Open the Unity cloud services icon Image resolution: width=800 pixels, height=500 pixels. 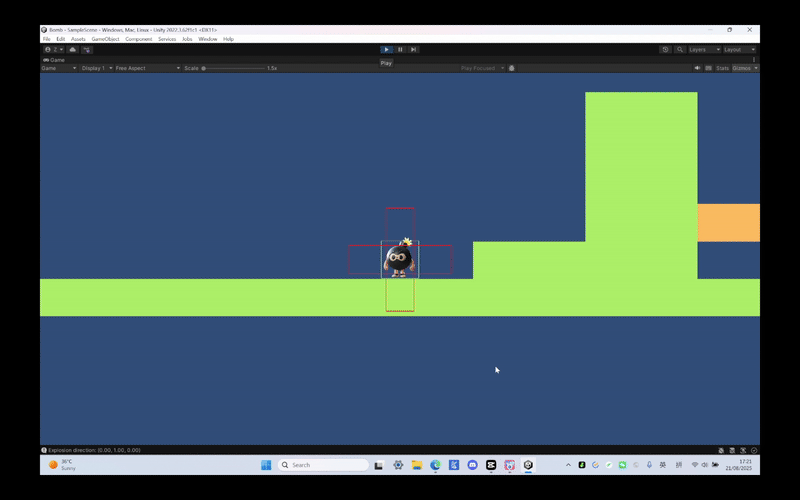[x=72, y=49]
